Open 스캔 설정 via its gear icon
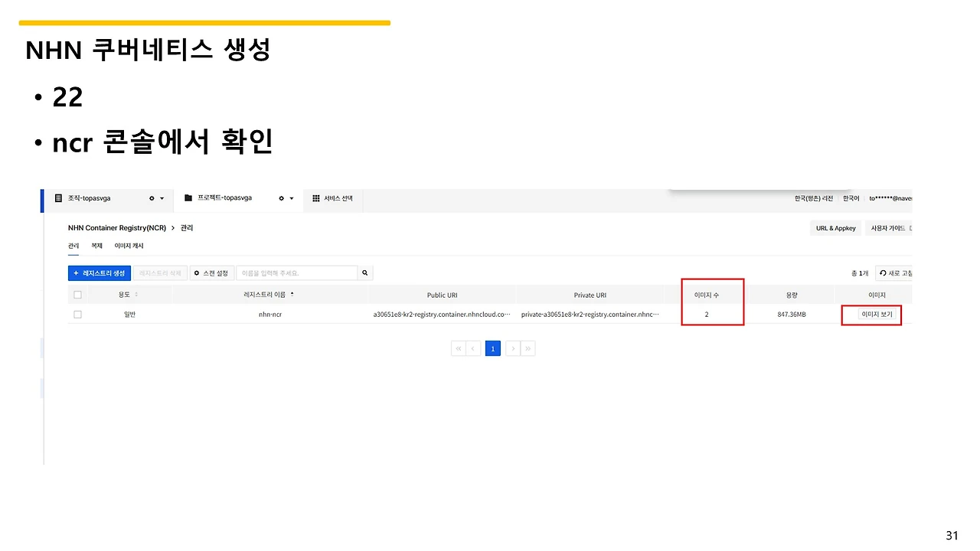 coord(197,272)
